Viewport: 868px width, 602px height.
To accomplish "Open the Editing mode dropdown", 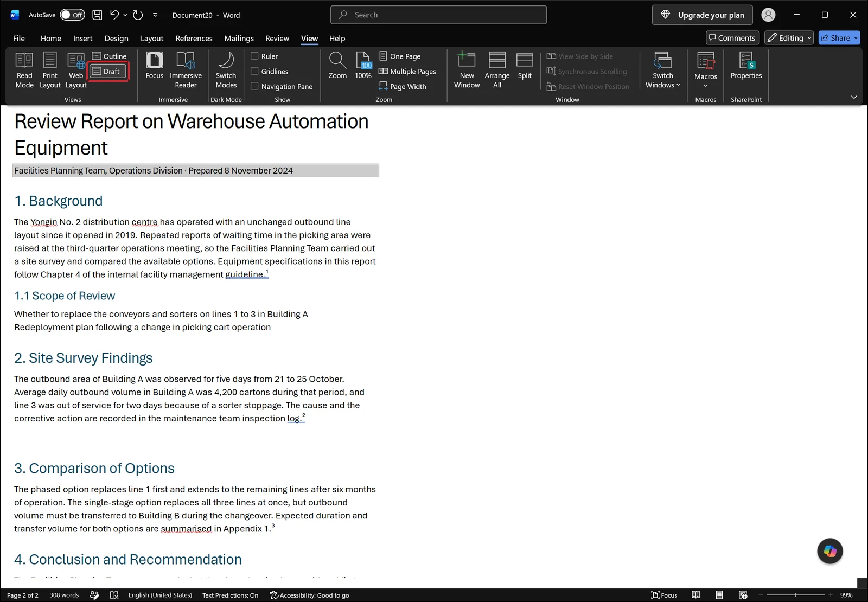I will [789, 38].
